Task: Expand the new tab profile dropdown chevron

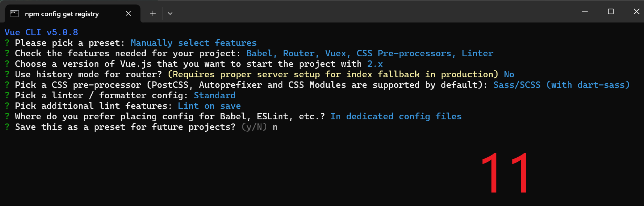Action: [x=170, y=14]
